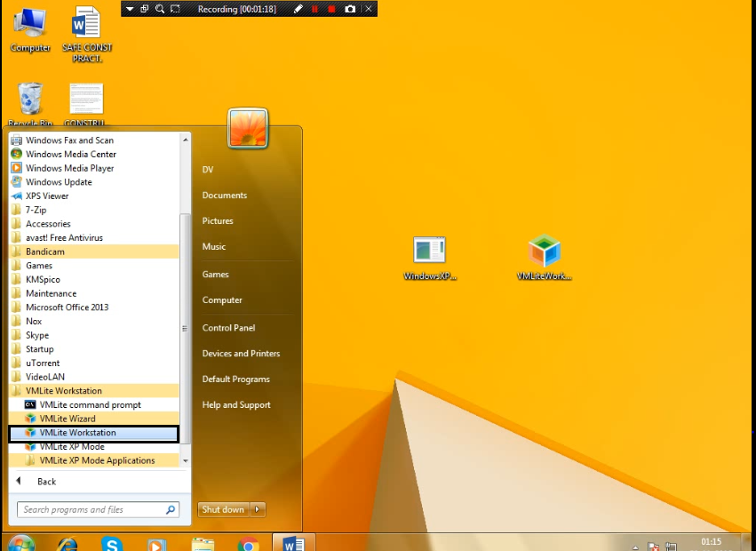Pause the recording with the pause icon
Screen dimensions: 756x551
314,9
